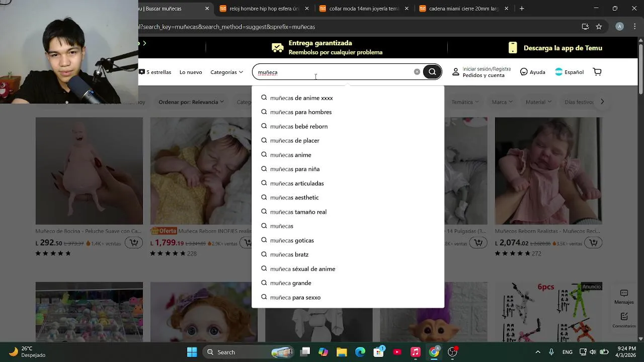Image resolution: width=644 pixels, height=362 pixels.
Task: Click the ENG language indicator in the tray
Action: [x=568, y=352]
